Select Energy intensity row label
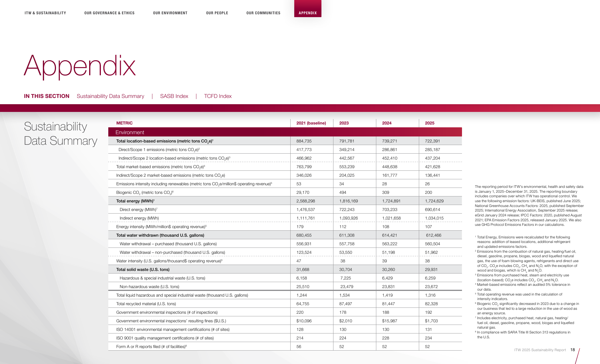 coord(161,227)
